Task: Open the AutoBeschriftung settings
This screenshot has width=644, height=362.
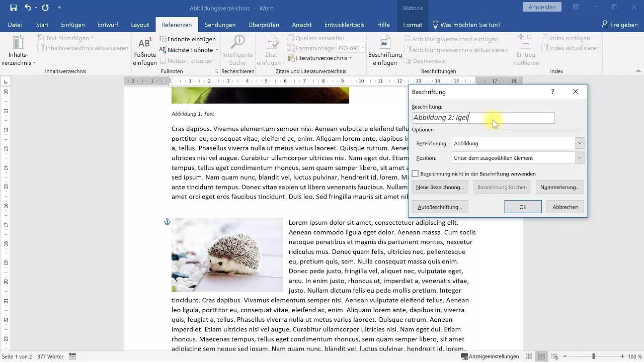Action: 439,206
